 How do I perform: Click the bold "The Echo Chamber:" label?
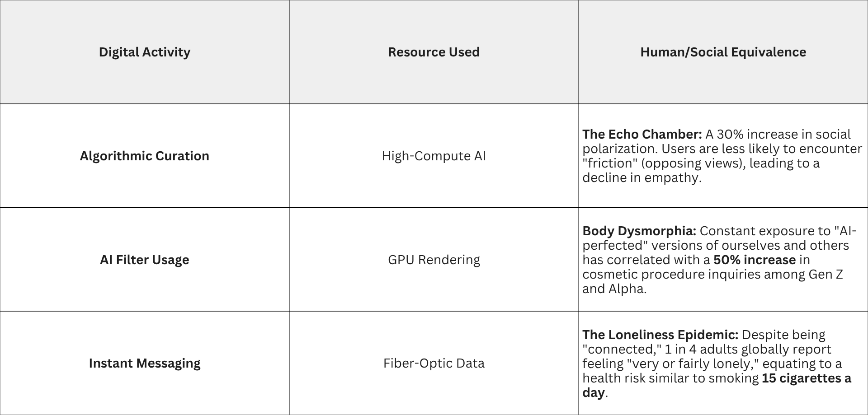click(x=642, y=134)
